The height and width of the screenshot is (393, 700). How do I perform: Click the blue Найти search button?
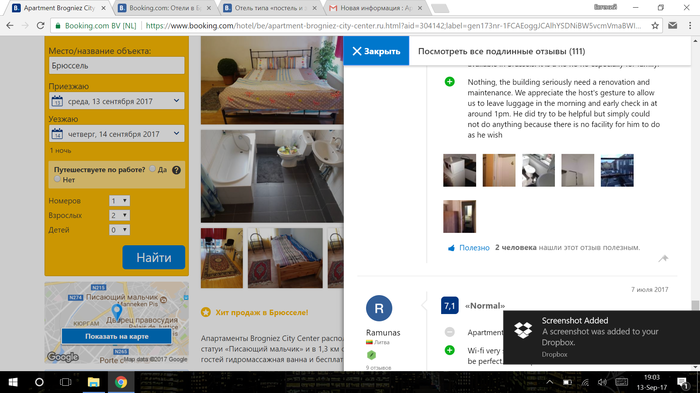coord(154,257)
